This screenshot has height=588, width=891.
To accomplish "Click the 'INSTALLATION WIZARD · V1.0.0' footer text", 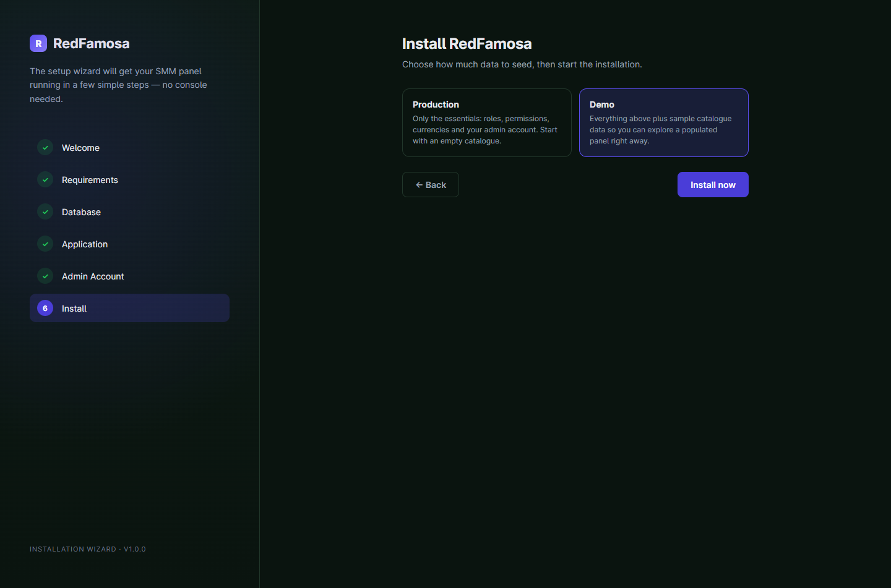I will (88, 549).
